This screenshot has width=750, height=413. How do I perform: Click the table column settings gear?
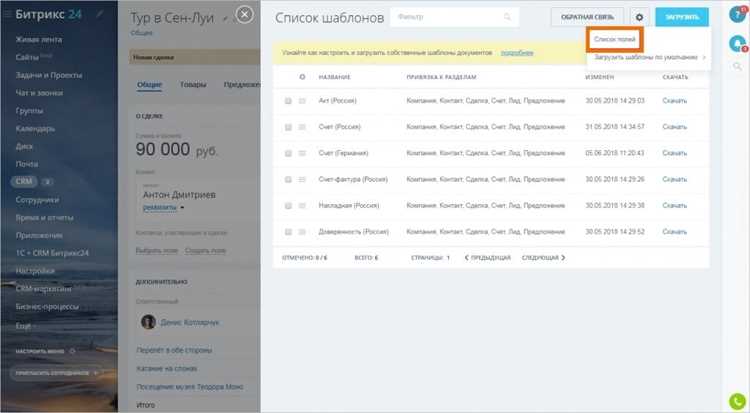click(x=302, y=77)
